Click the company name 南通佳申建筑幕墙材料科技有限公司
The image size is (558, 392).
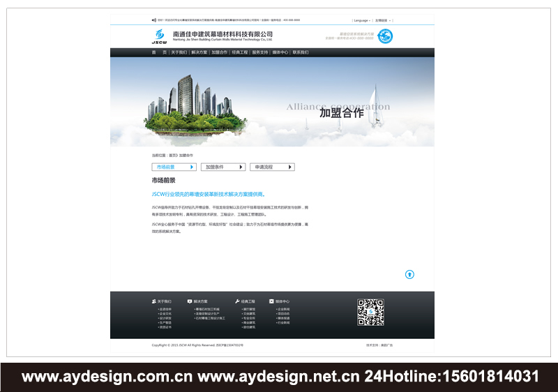tap(223, 34)
